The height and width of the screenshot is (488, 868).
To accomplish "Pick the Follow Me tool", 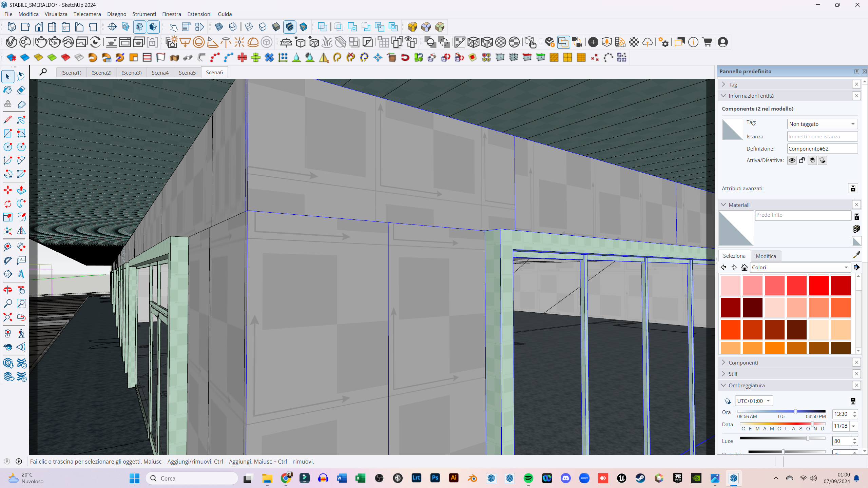I will pos(21,203).
